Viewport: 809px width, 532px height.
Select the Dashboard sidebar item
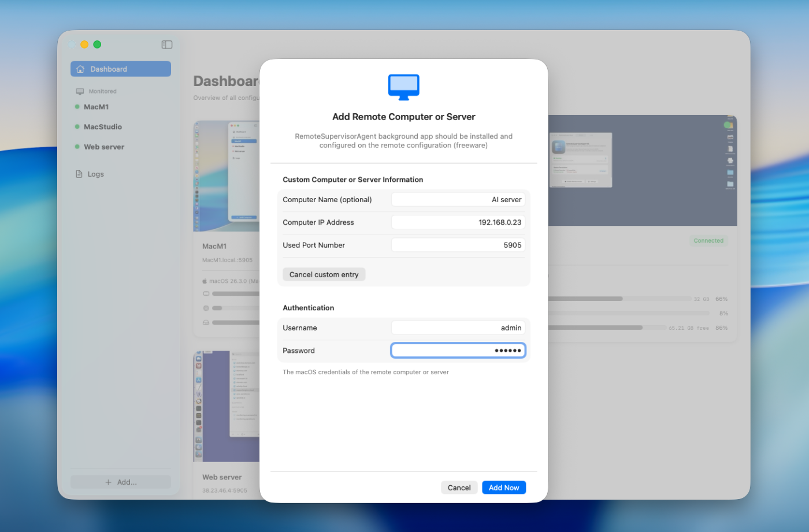120,69
